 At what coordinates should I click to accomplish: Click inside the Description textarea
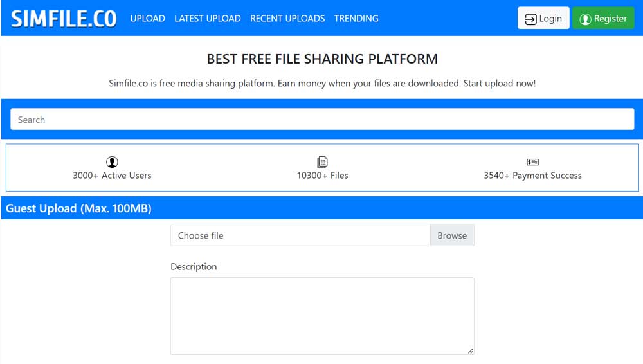[322, 316]
